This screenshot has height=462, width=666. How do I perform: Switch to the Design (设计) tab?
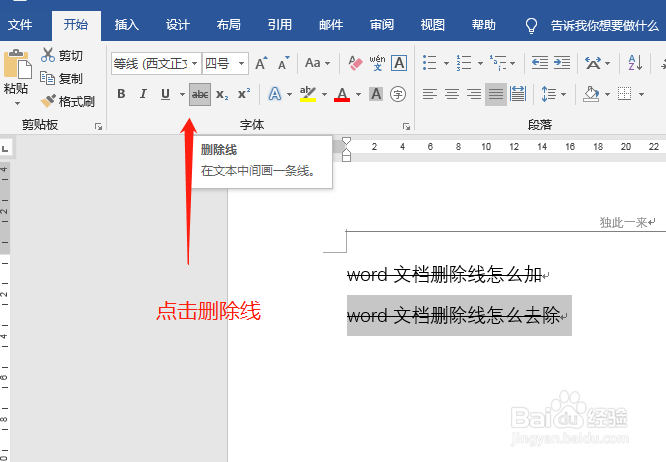tap(178, 25)
